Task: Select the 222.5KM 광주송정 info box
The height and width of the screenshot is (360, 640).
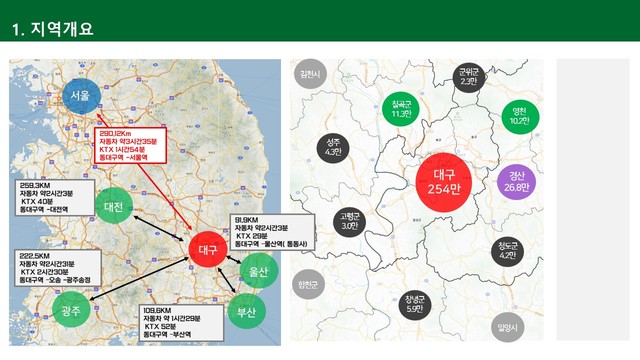Action: (x=58, y=268)
